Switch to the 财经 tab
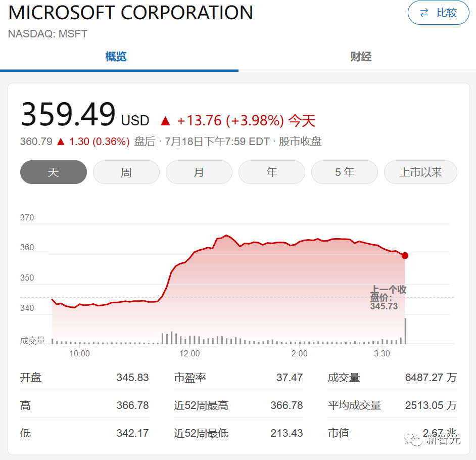The width and height of the screenshot is (476, 460). point(361,57)
